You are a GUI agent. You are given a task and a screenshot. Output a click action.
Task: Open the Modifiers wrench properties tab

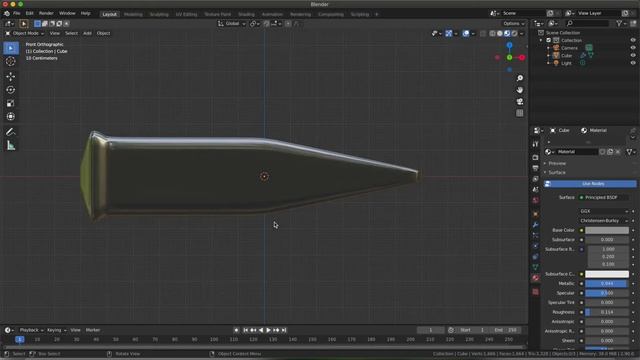(x=536, y=225)
